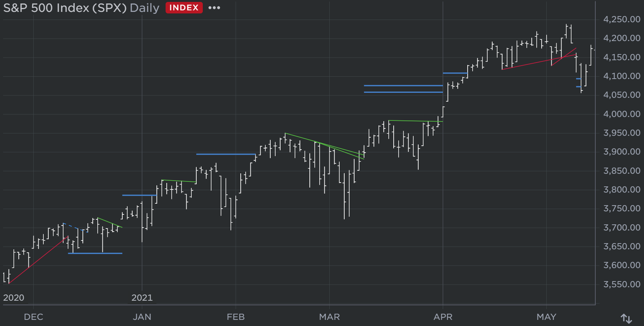Select the APR month label
The height and width of the screenshot is (326, 644).
(x=443, y=317)
